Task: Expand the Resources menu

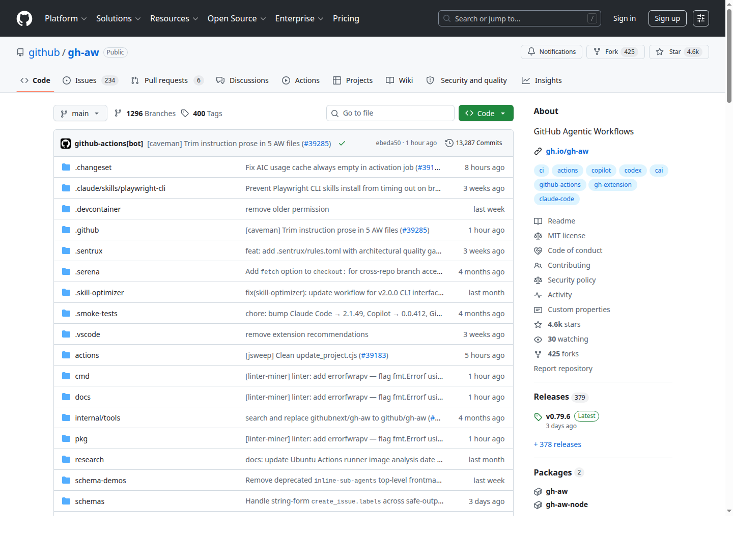Action: [x=174, y=18]
